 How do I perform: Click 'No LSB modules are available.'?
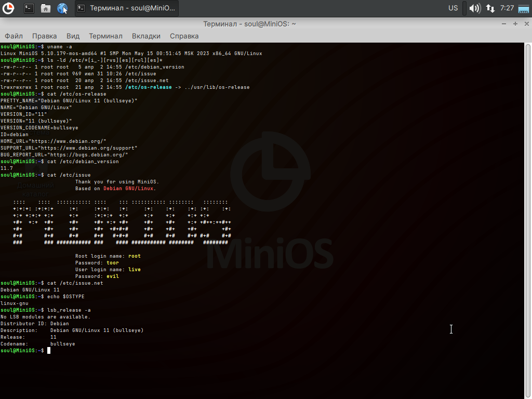pyautogui.click(x=46, y=317)
